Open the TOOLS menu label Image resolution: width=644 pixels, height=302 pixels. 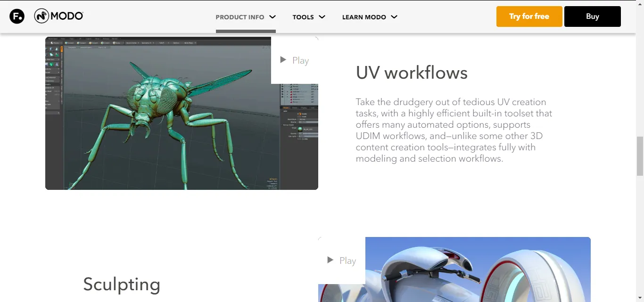pos(303,17)
